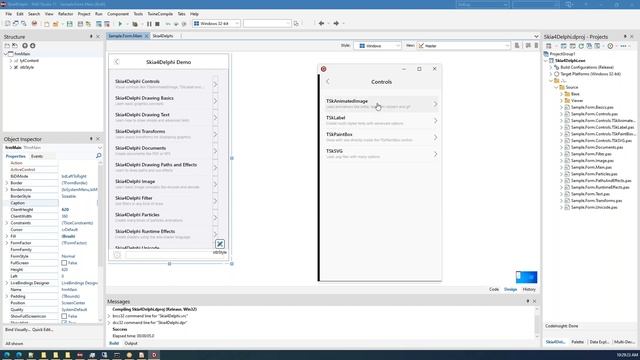The width and height of the screenshot is (640, 360).
Task: Open the View Master dropdown
Action: click(507, 46)
